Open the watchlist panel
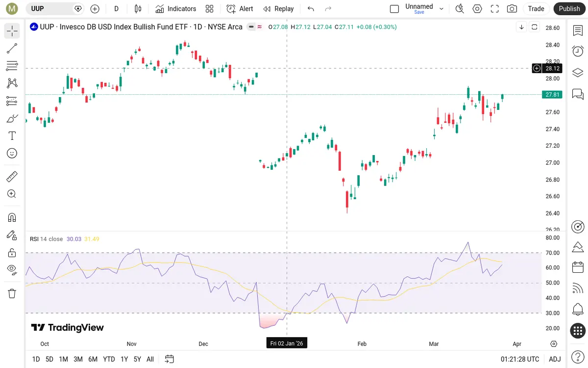The height and width of the screenshot is (368, 588). (x=578, y=31)
